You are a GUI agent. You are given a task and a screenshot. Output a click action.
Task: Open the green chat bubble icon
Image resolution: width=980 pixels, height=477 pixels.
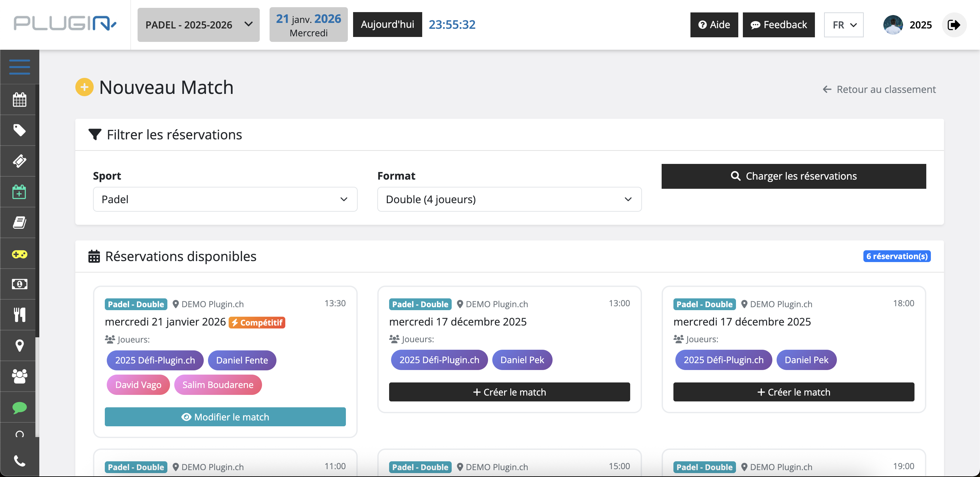pyautogui.click(x=19, y=407)
